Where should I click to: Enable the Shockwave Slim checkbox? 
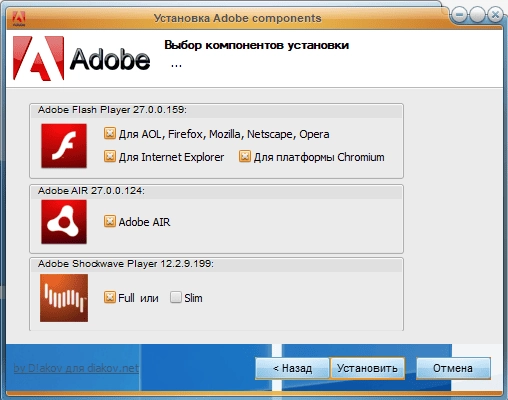click(176, 297)
